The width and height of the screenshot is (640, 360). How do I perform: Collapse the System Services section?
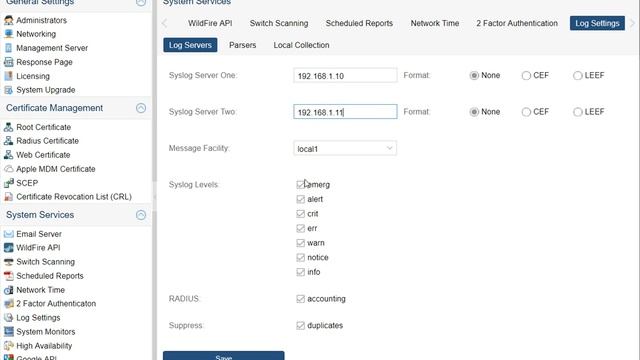(x=141, y=215)
